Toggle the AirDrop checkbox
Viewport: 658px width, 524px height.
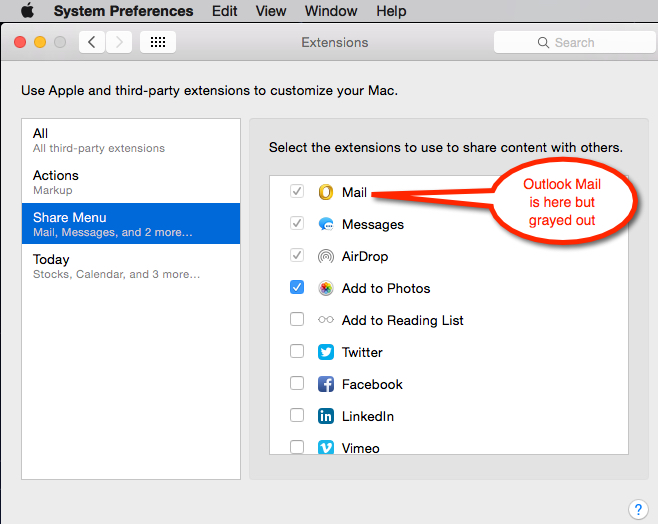297,255
